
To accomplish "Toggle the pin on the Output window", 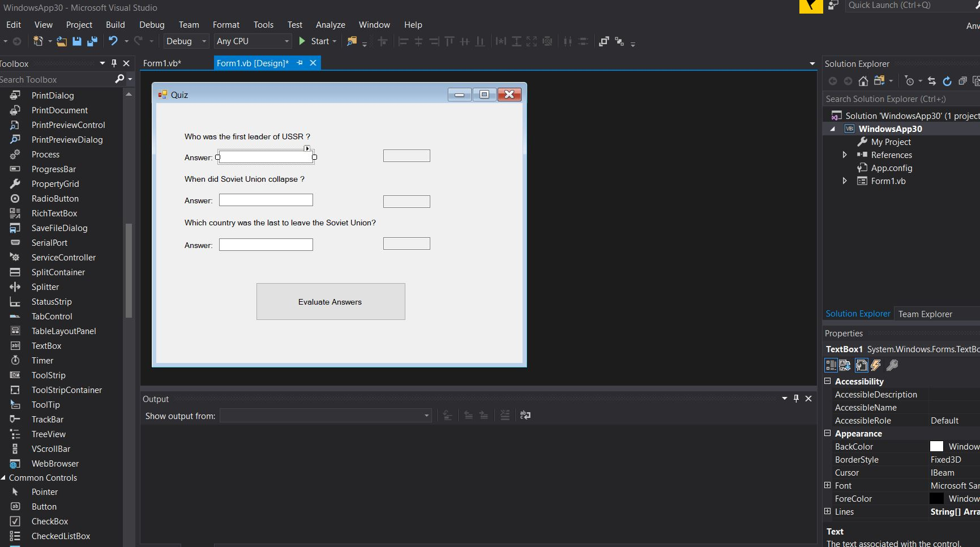I will [x=796, y=399].
